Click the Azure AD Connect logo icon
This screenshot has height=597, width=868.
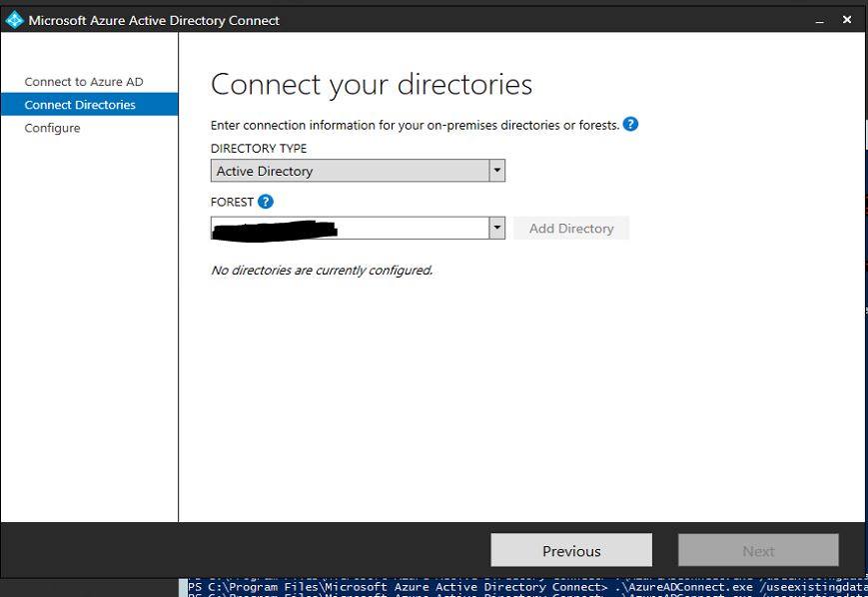point(14,20)
